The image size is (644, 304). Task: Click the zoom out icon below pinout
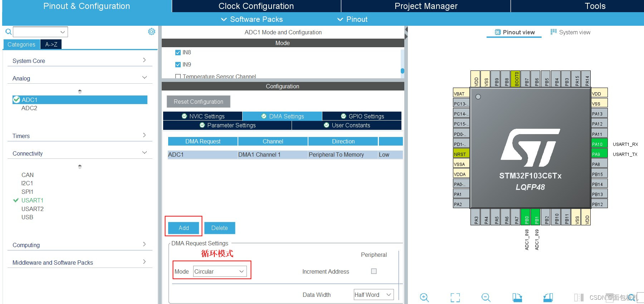coord(486,297)
